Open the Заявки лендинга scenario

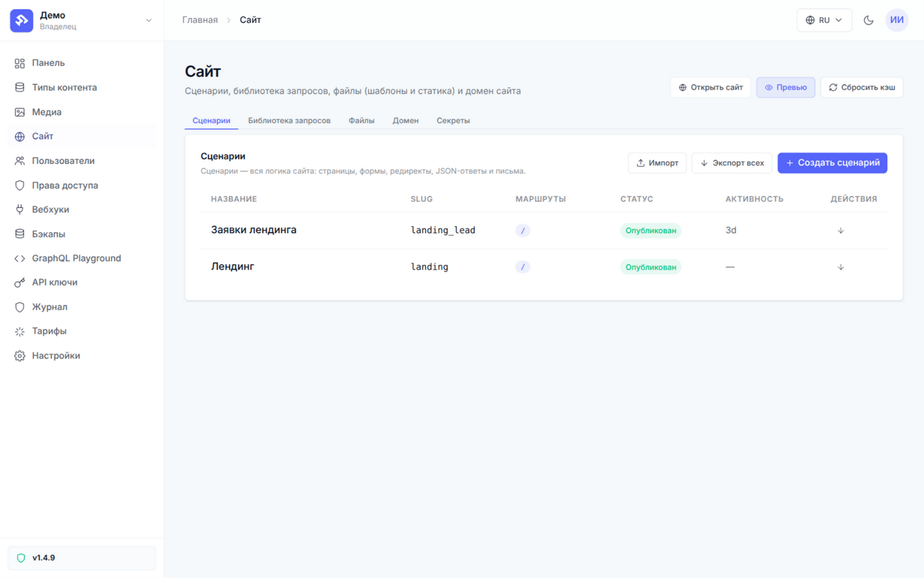[x=253, y=230]
